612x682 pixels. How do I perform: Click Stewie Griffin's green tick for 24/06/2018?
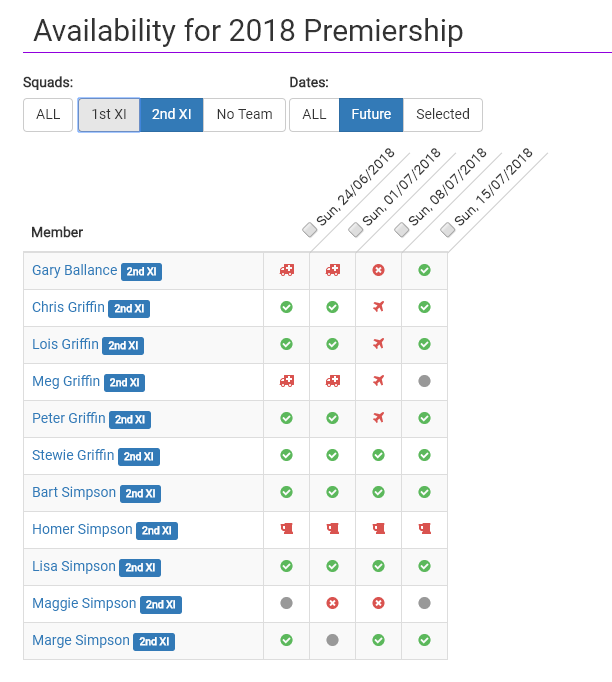[x=287, y=455]
